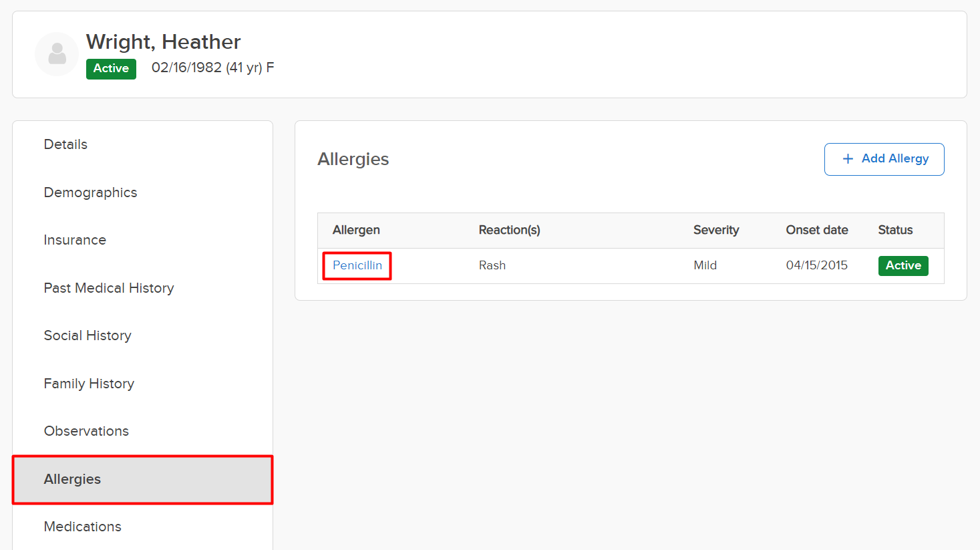Show the Family History section

[x=89, y=384]
